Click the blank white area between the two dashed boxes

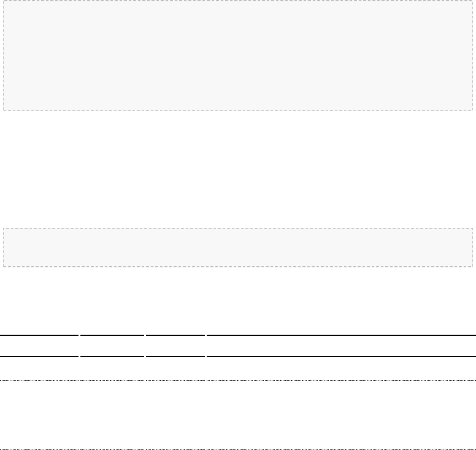click(x=238, y=169)
